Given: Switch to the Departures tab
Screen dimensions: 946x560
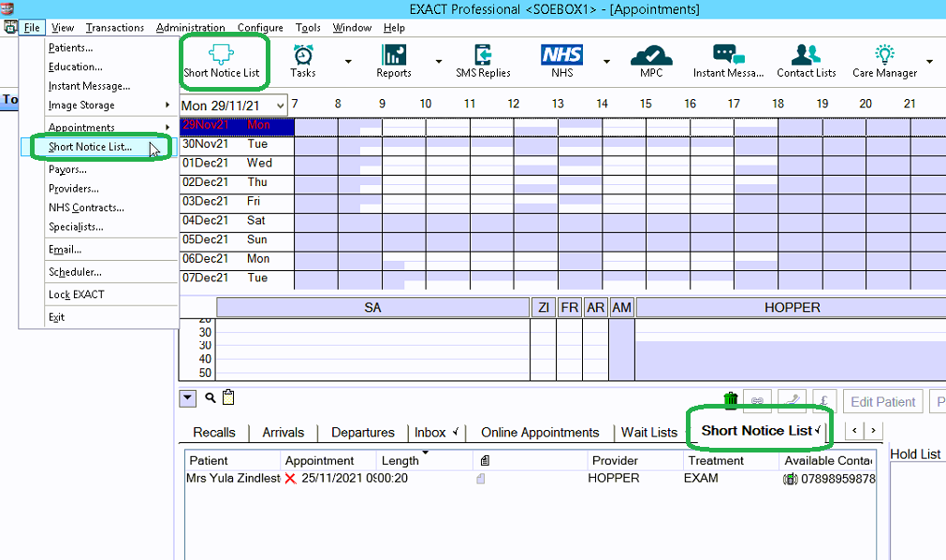Looking at the screenshot, I should coord(363,432).
